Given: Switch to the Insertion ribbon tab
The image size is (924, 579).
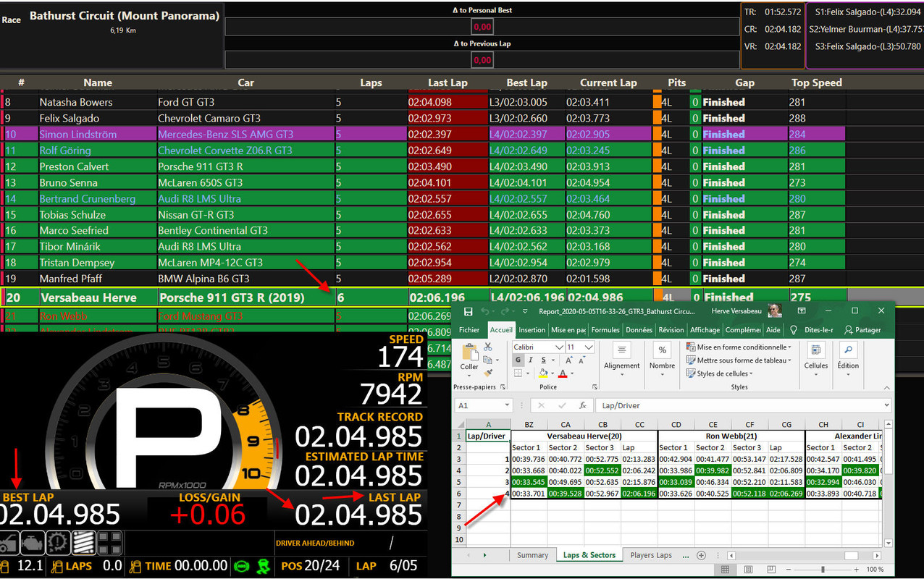Looking at the screenshot, I should 532,330.
